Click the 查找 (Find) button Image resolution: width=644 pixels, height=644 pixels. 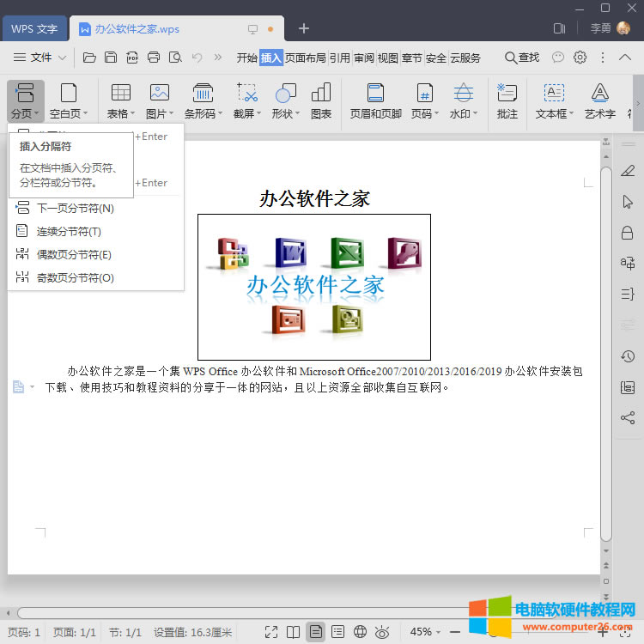pyautogui.click(x=522, y=58)
